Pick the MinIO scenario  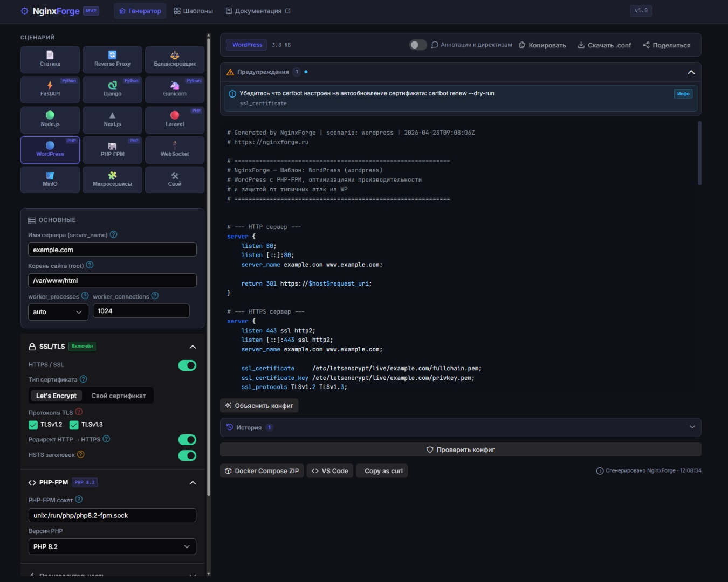click(50, 179)
